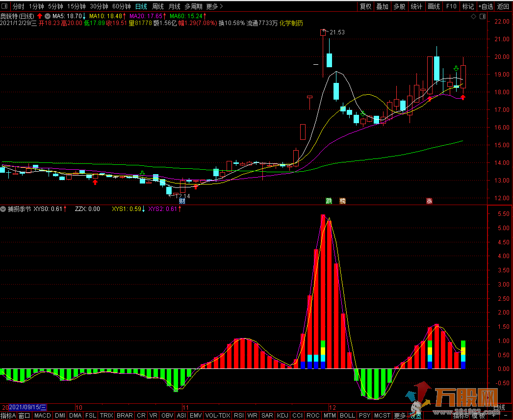Viewport: 513px width, 420px height.
Task: Select the RSI indicator tab
Action: [x=239, y=416]
